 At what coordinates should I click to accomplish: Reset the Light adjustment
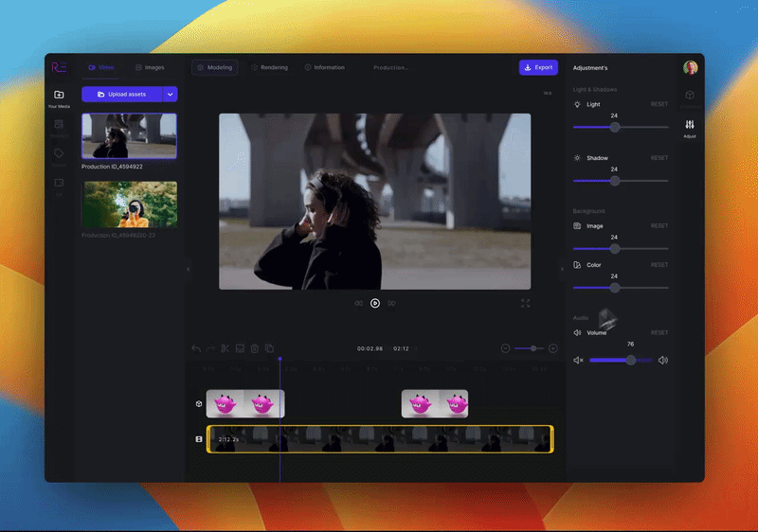click(659, 104)
